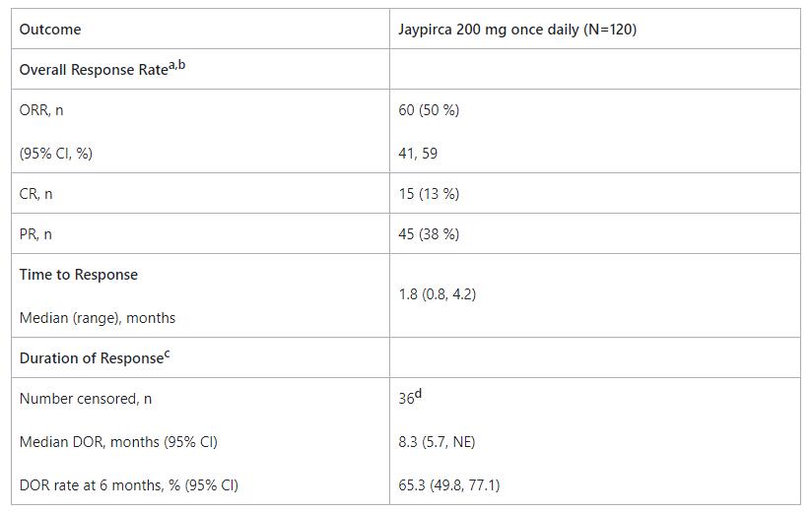Viewport: 812px width, 513px height.
Task: Click the censored value 36 with footnote d
Action: coord(410,398)
